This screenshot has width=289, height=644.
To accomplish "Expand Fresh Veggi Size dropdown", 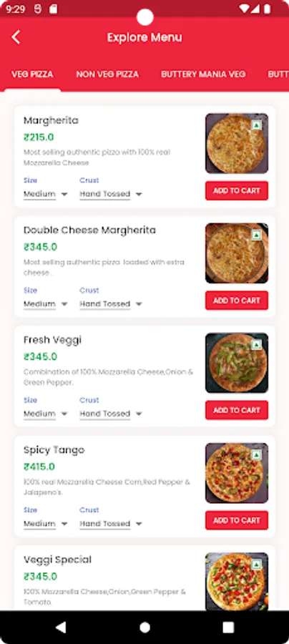I will [x=46, y=414].
